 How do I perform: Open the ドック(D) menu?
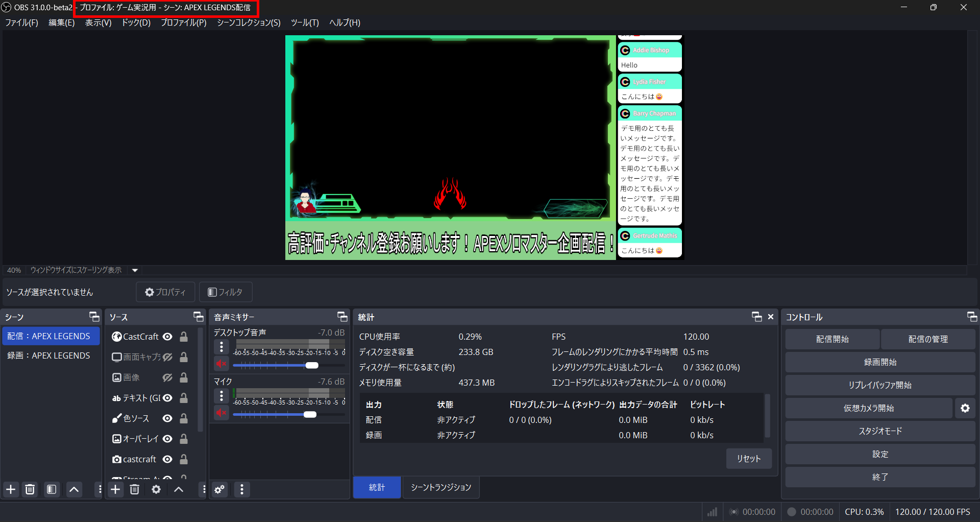pyautogui.click(x=136, y=22)
